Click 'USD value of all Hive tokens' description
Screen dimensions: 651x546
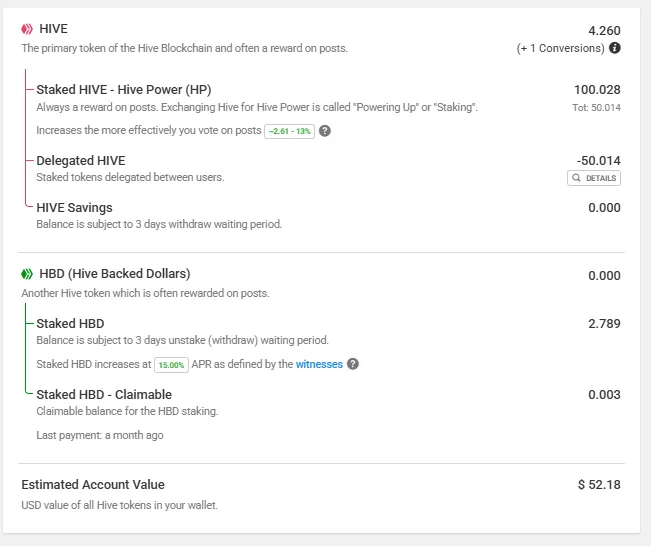pyautogui.click(x=120, y=505)
